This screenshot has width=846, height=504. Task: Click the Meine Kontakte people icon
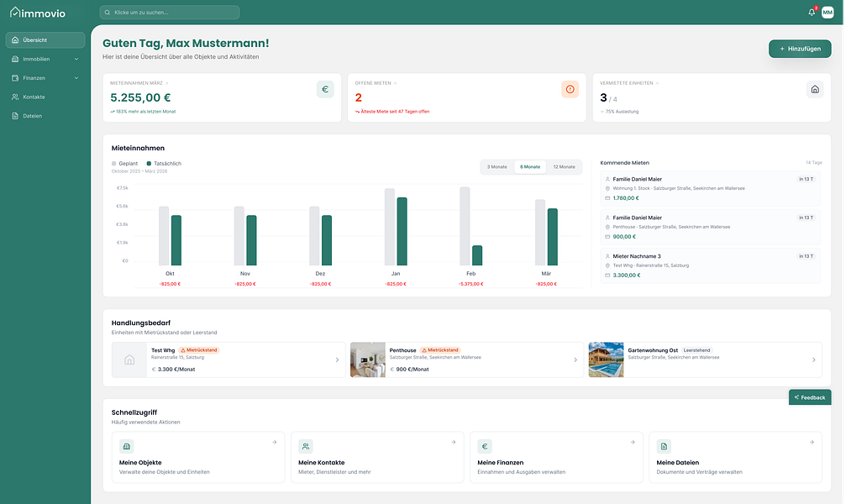tap(306, 446)
